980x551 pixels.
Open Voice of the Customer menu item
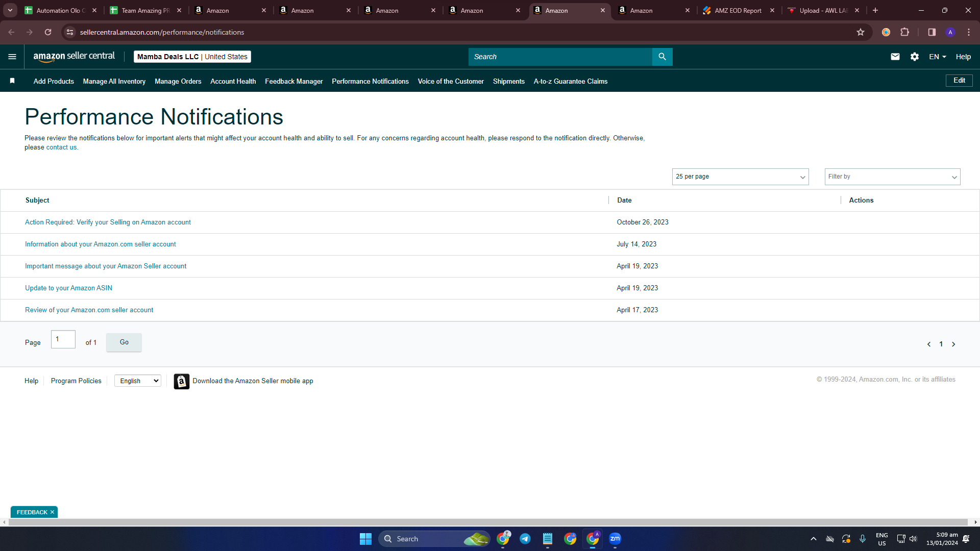[x=451, y=81]
